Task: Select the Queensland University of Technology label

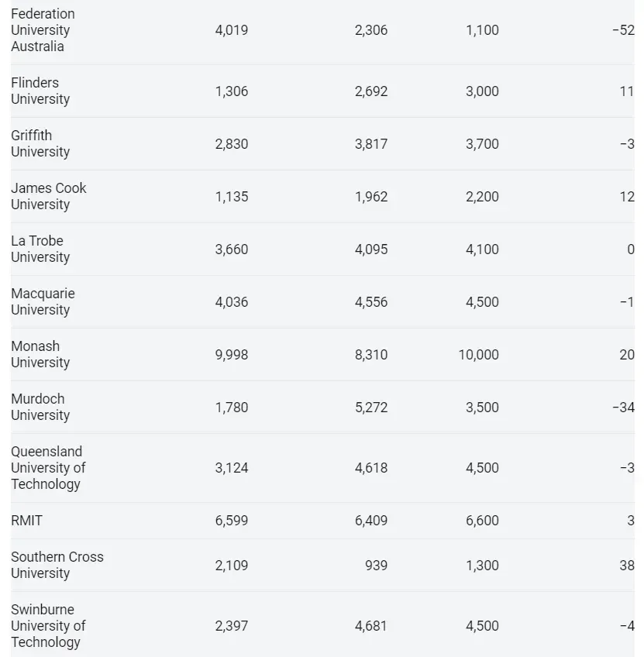Action: coord(48,468)
